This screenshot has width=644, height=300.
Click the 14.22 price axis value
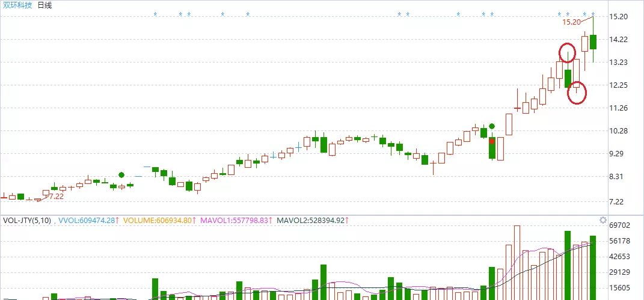(619, 40)
